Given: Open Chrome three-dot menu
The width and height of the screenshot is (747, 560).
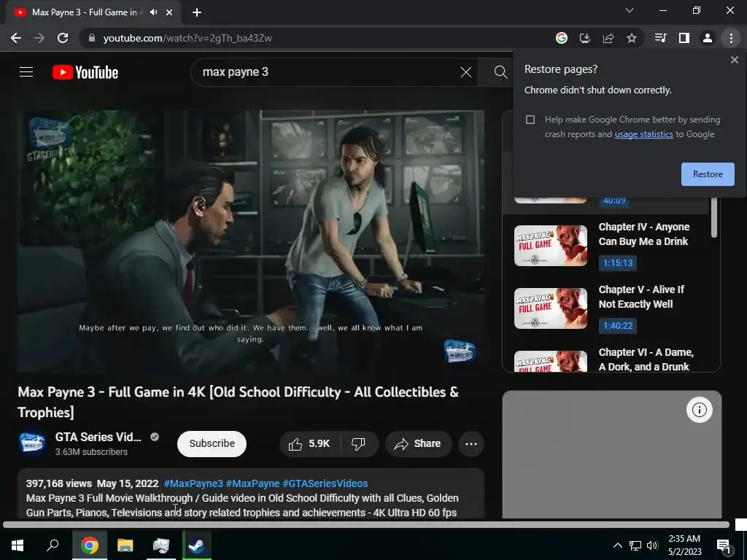Looking at the screenshot, I should point(731,38).
